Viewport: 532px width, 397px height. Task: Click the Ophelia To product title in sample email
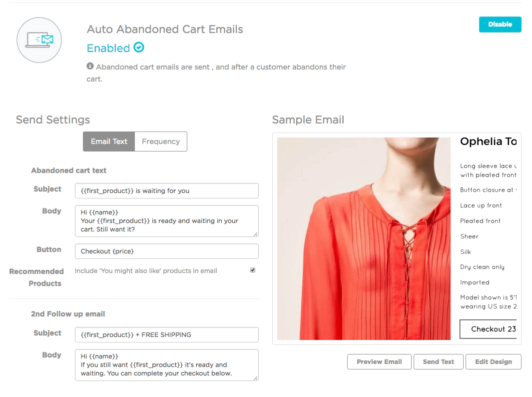pos(487,141)
